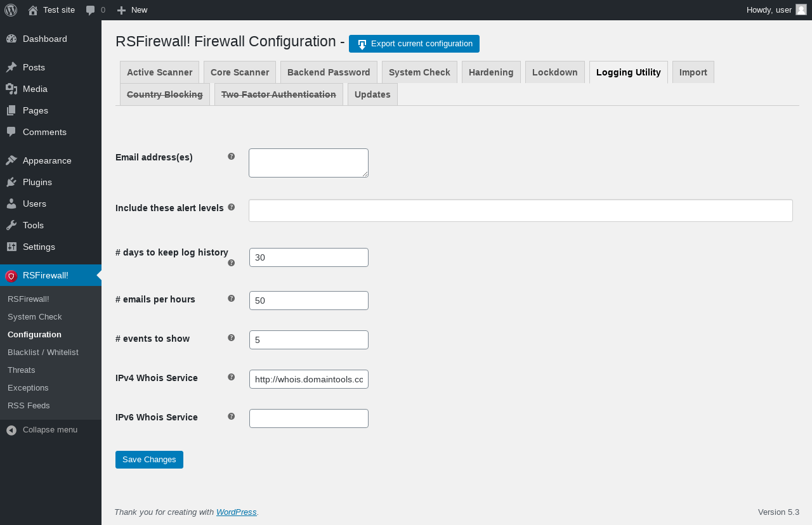
Task: Open the user avatar in top bar
Action: tap(801, 10)
